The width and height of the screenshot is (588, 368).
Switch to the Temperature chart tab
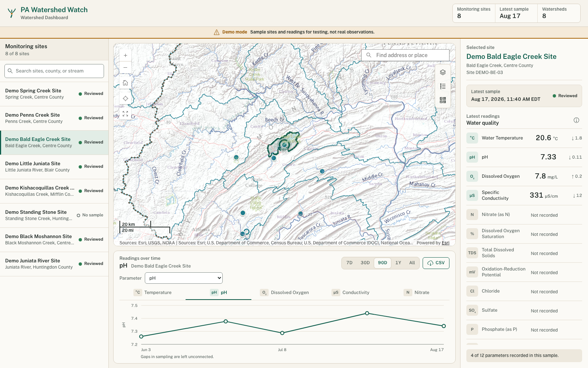click(153, 293)
